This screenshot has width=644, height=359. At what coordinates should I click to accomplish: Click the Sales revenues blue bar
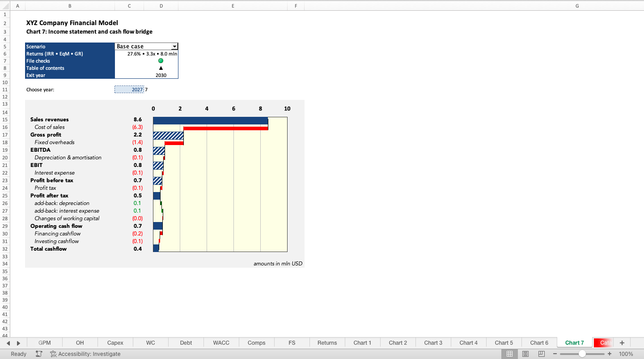point(210,121)
